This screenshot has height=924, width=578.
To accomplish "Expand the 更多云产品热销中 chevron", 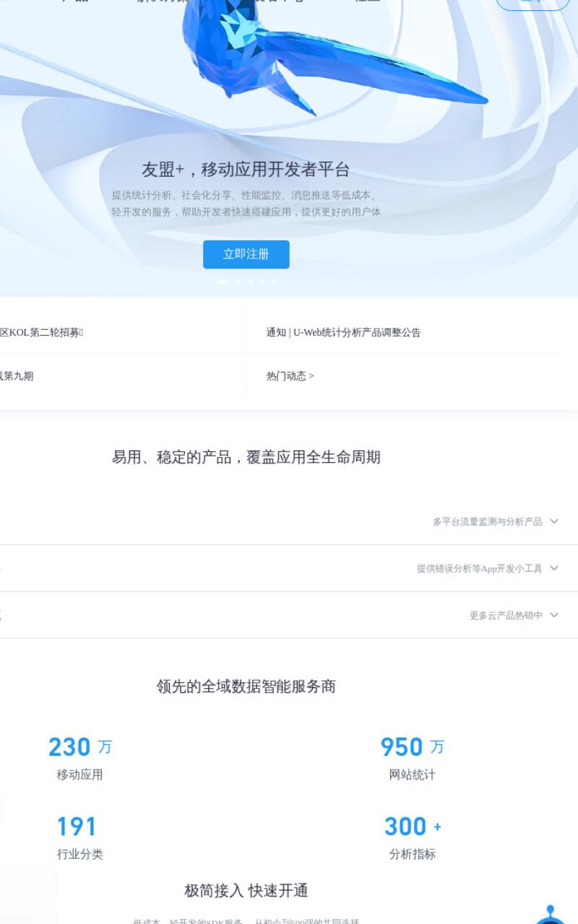I will coord(554,615).
